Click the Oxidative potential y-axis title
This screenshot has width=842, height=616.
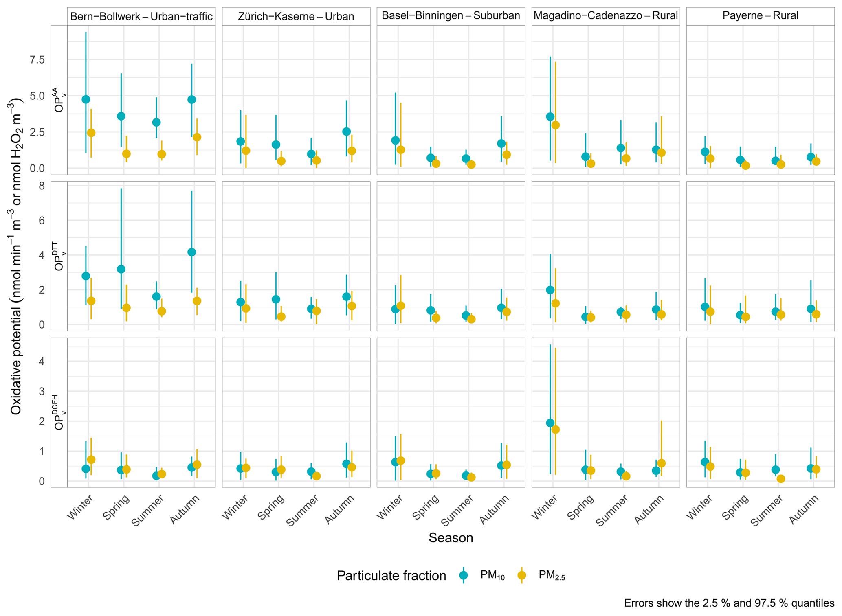[x=16, y=256]
